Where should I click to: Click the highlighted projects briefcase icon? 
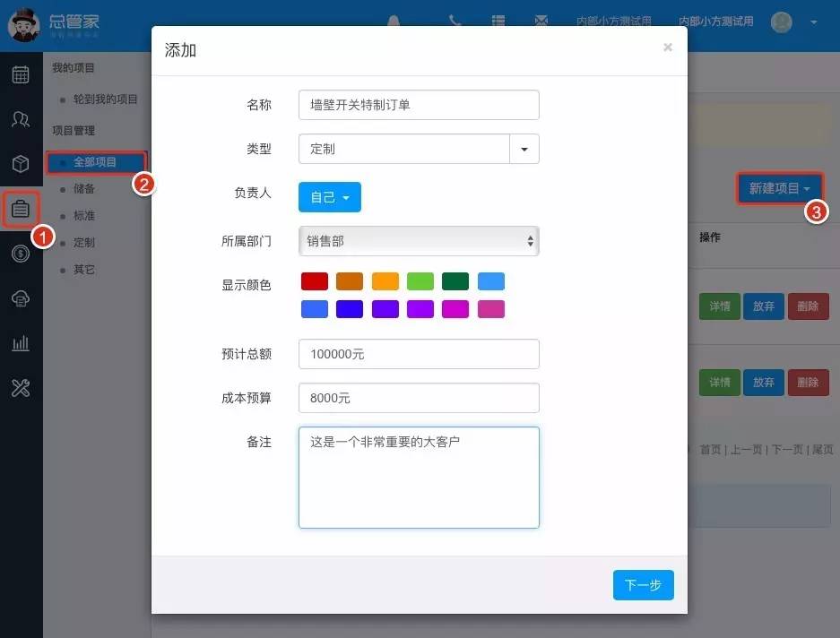[21, 209]
